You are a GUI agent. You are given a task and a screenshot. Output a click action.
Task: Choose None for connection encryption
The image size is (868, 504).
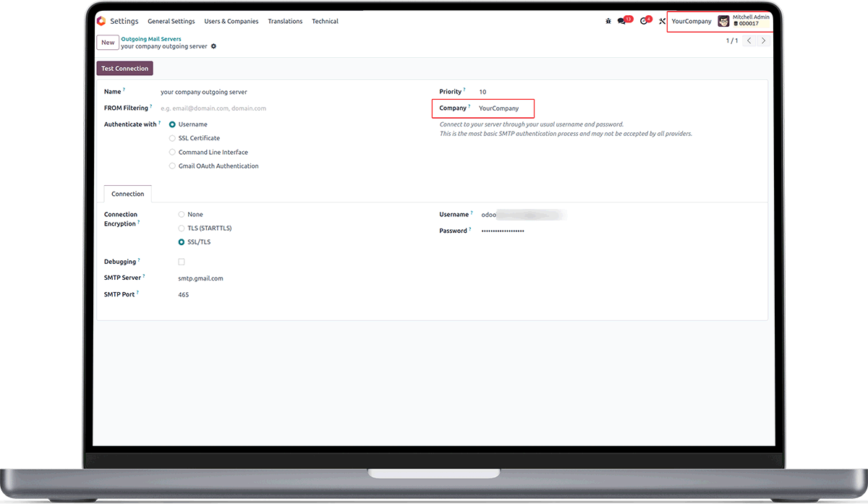[182, 215]
